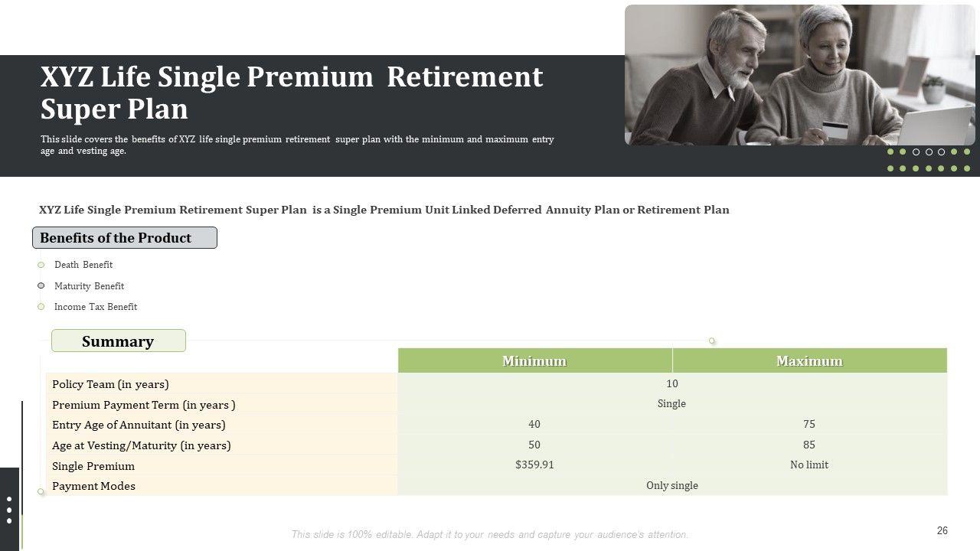This screenshot has height=551, width=980.
Task: Click the Benefits of the Product header
Action: tap(124, 238)
